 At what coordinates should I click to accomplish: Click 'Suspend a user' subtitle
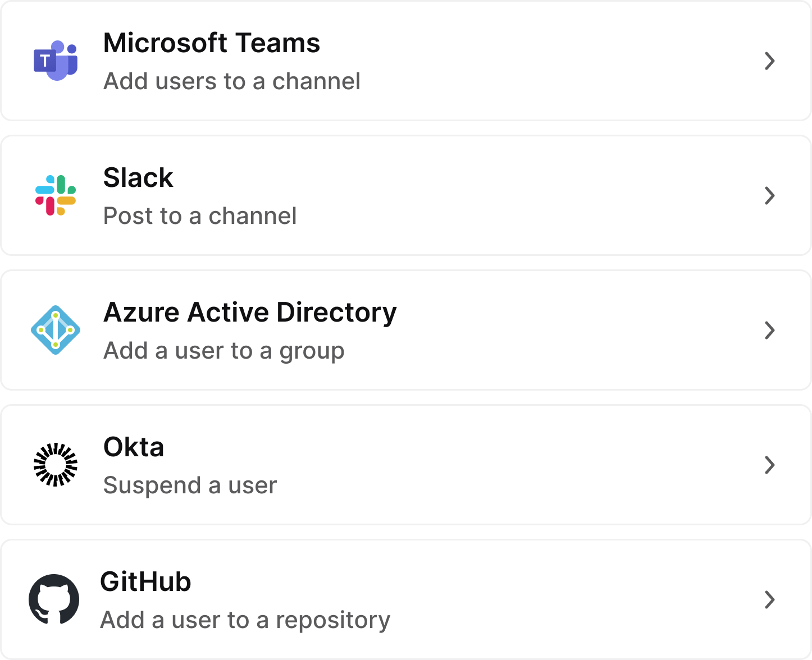[190, 485]
